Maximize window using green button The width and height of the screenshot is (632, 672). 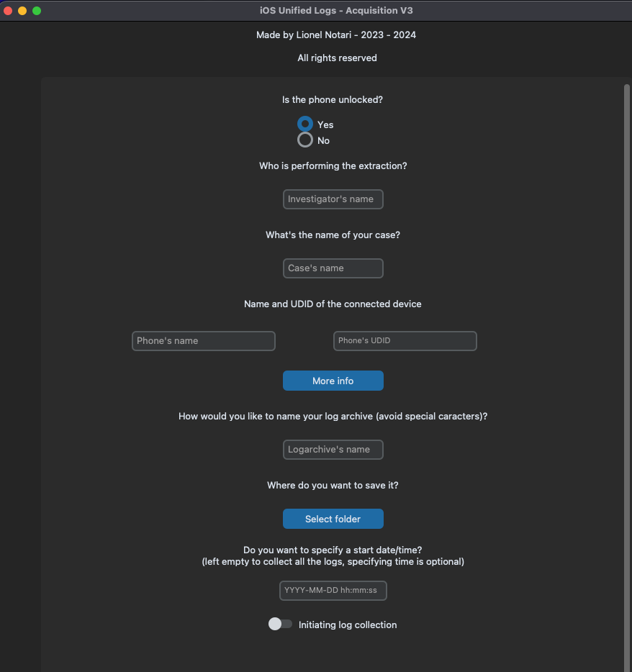tap(37, 11)
